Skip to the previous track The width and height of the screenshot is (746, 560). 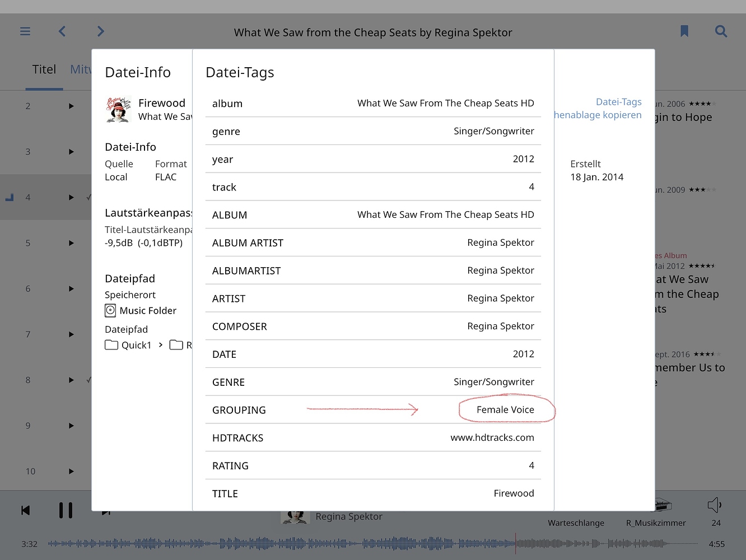(25, 510)
